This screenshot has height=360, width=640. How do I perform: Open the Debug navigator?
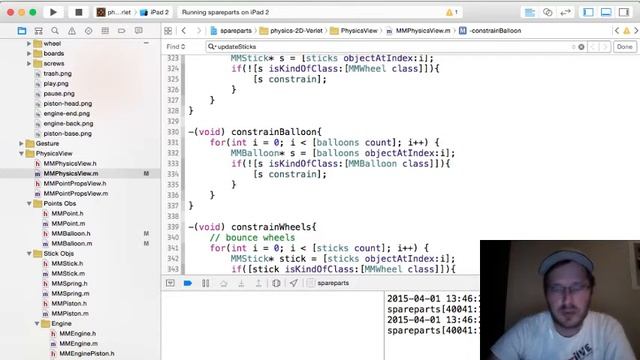click(x=105, y=31)
